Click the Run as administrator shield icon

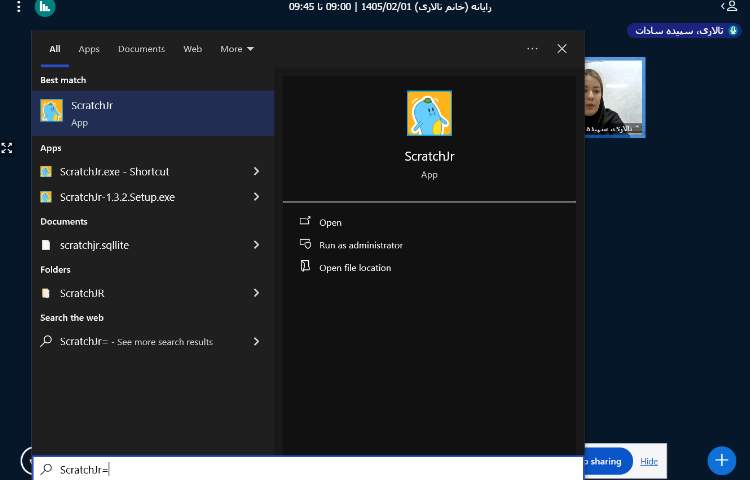[305, 244]
